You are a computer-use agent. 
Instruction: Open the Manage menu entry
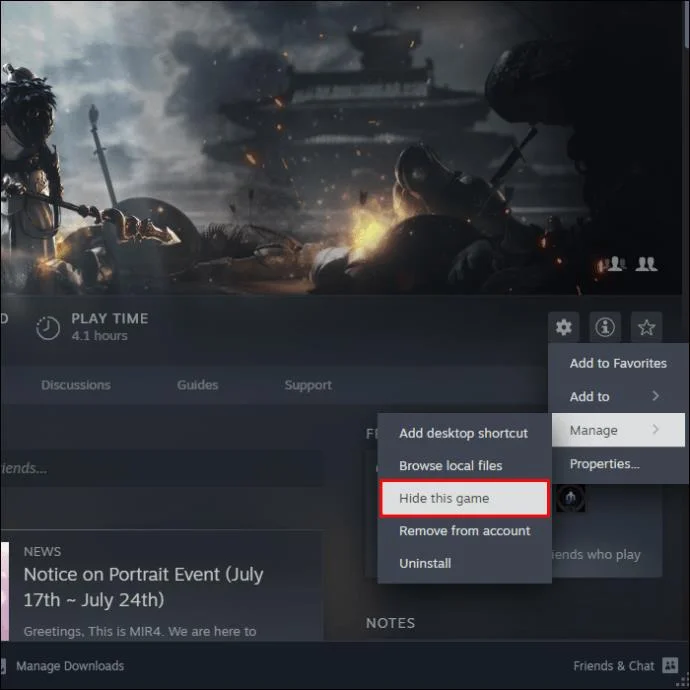618,430
